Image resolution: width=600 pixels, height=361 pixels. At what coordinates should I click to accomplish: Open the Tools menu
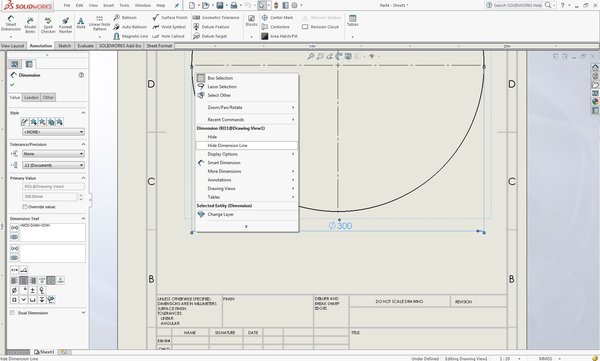[124, 5]
